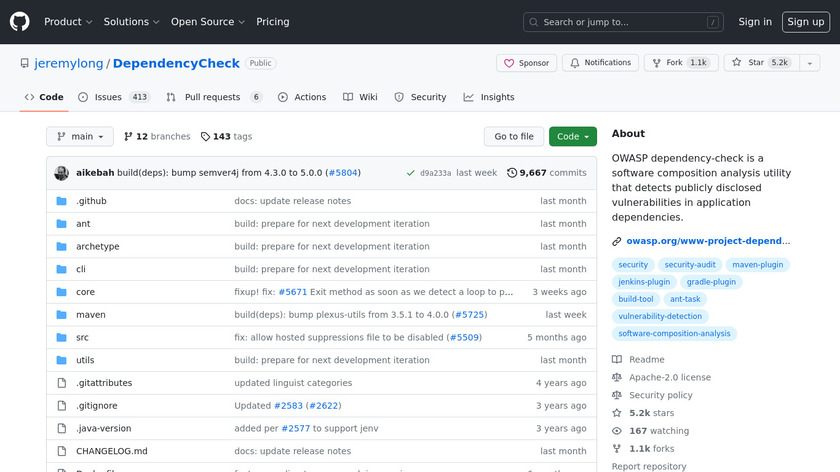Open the Pricing page
This screenshot has height=472, width=840.
[x=273, y=22]
